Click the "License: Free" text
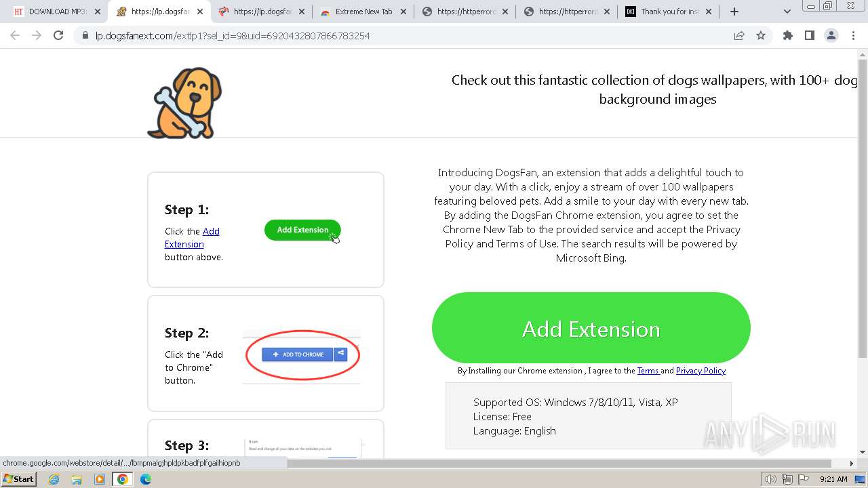This screenshot has height=488, width=868. (502, 417)
